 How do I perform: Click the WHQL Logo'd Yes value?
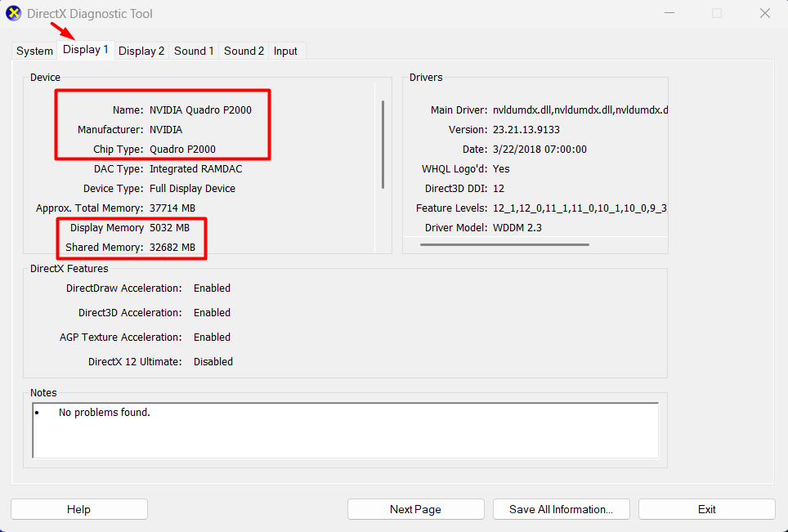501,169
